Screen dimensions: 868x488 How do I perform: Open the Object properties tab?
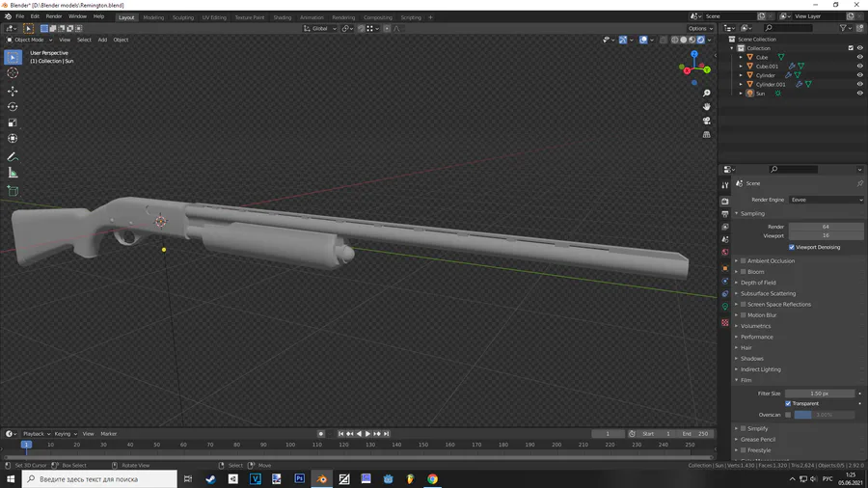724,268
